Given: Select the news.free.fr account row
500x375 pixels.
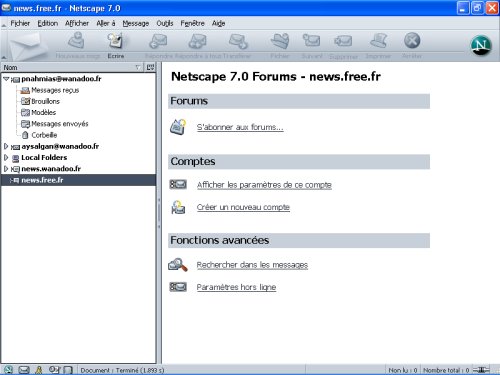Looking at the screenshot, I should tap(79, 180).
